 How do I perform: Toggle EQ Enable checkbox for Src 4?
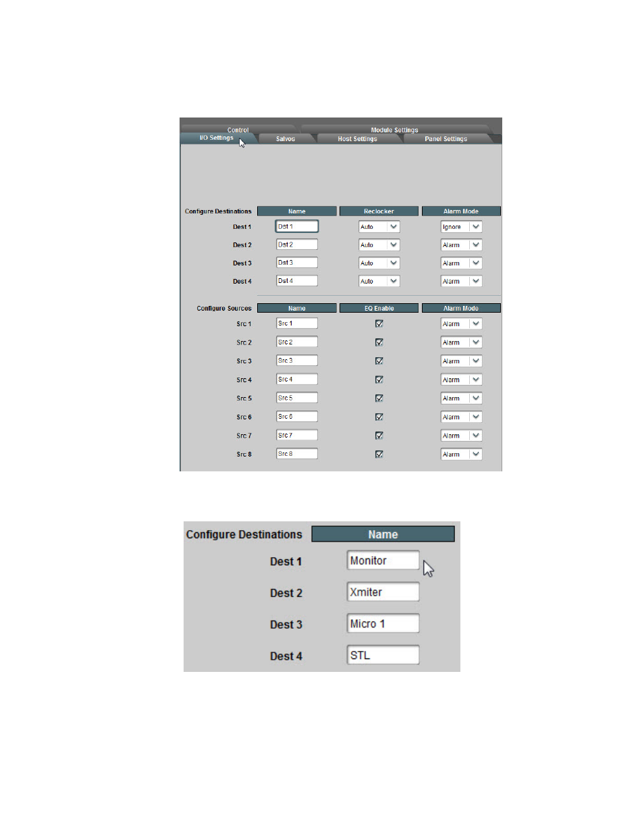point(379,380)
